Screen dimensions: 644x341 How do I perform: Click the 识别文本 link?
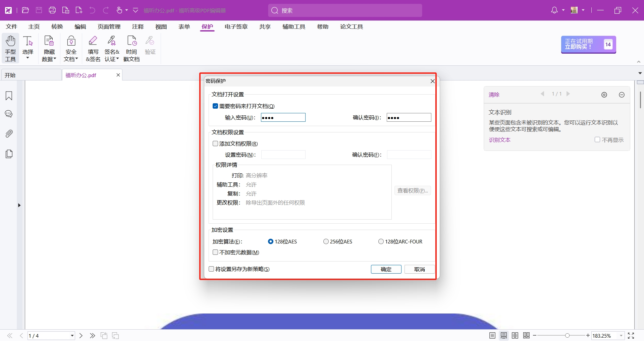499,140
